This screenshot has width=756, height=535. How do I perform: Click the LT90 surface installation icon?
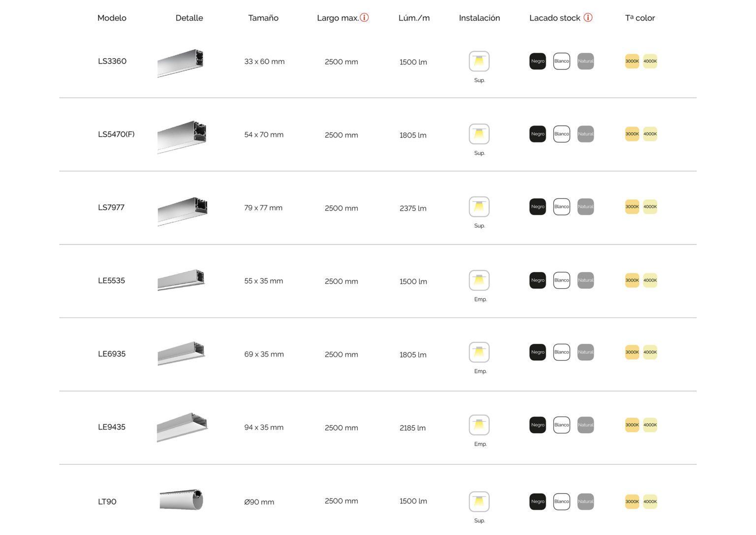pyautogui.click(x=479, y=502)
